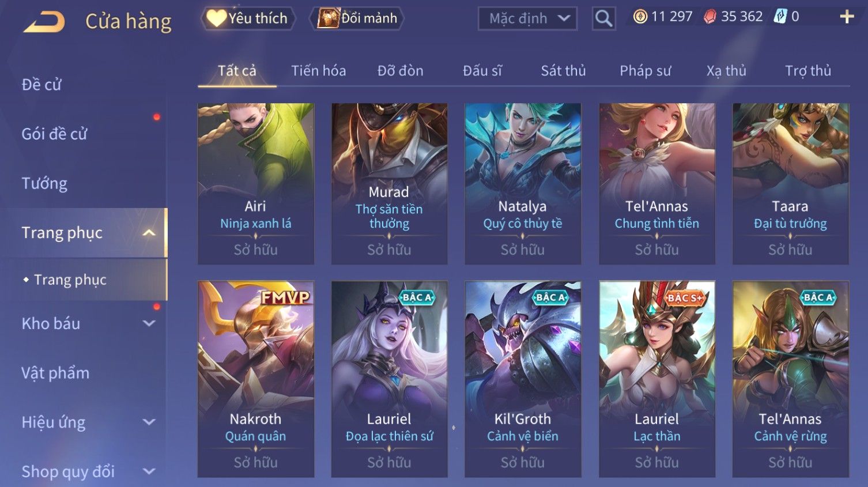868x487 pixels.
Task: Click the gold coin currency icon
Action: click(x=640, y=17)
